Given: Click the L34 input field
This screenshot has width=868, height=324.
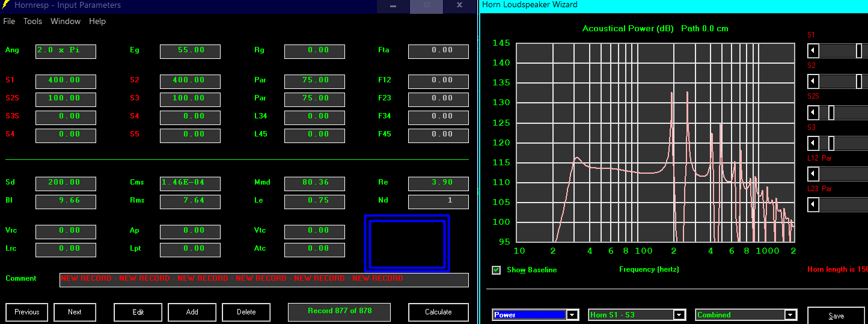Looking at the screenshot, I should [x=314, y=117].
